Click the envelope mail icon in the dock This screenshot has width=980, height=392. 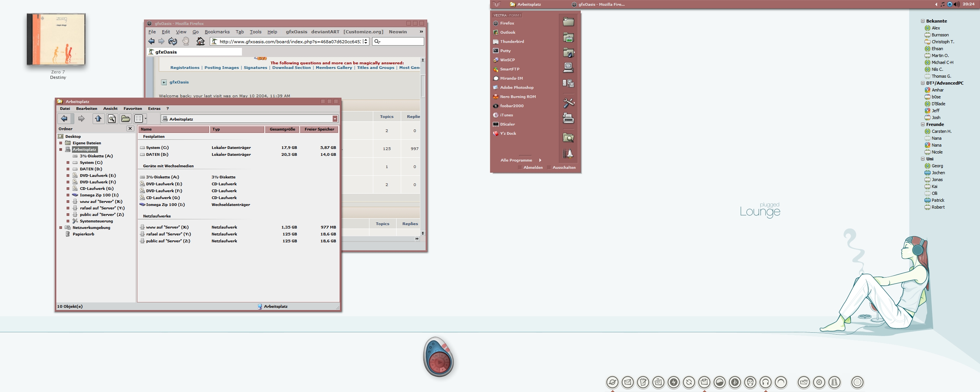tap(628, 382)
